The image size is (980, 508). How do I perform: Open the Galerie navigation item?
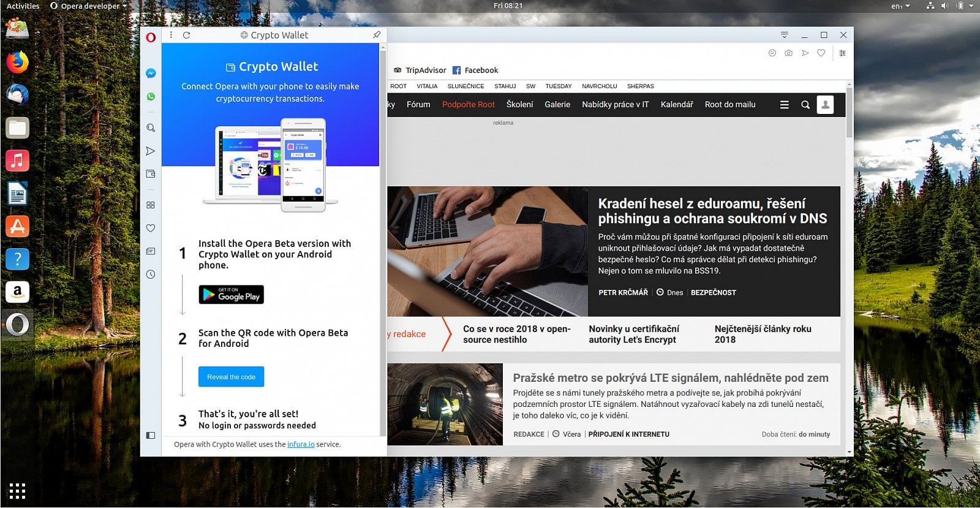[557, 105]
